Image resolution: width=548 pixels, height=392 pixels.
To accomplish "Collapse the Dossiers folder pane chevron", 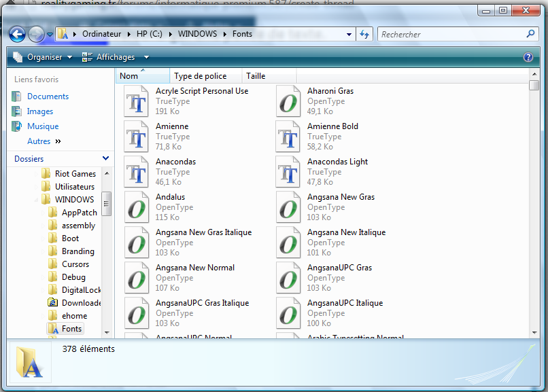I will coord(105,158).
